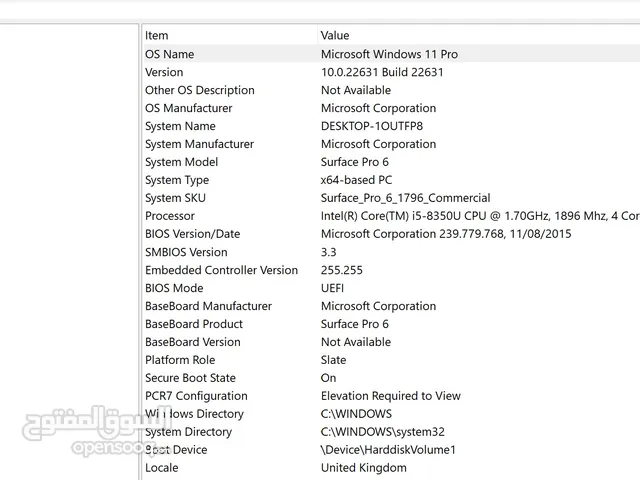Click value Surface_Pro_6_1796_Commercial
The height and width of the screenshot is (480, 640).
pos(406,198)
